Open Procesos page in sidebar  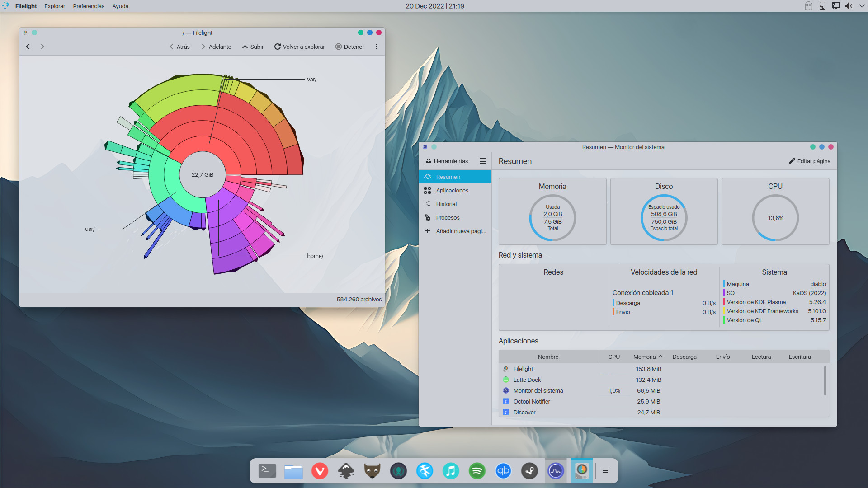(x=448, y=217)
